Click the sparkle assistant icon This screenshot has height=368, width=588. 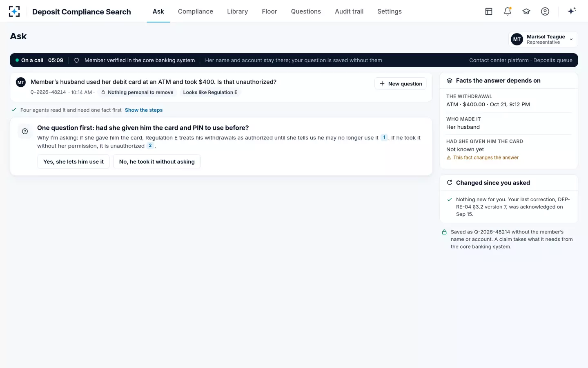(x=572, y=11)
